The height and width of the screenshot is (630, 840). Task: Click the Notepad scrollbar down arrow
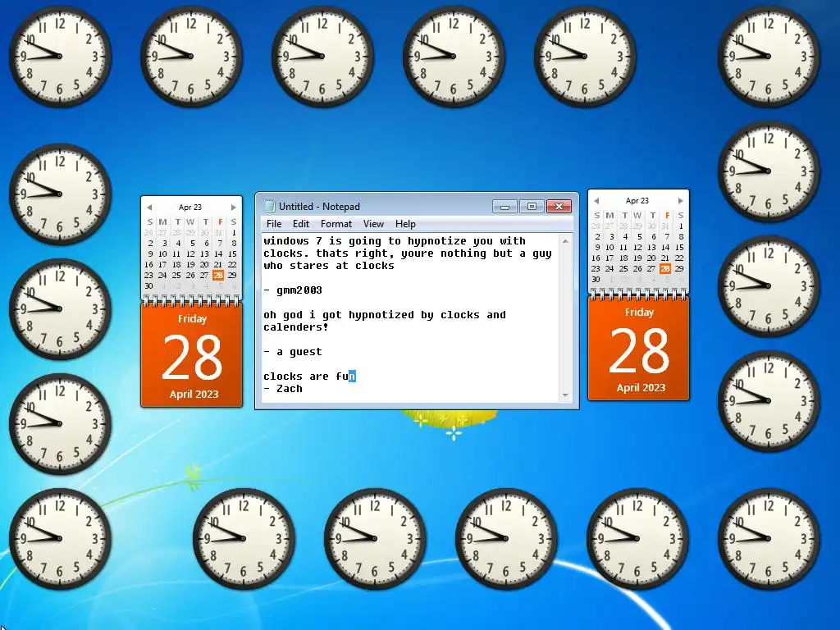coord(565,395)
